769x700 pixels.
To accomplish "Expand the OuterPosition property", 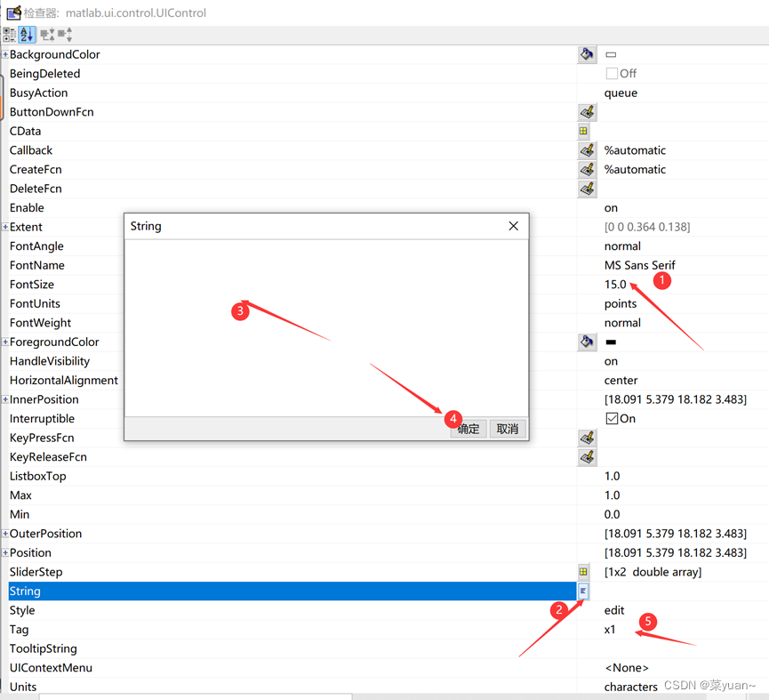I will [x=5, y=533].
